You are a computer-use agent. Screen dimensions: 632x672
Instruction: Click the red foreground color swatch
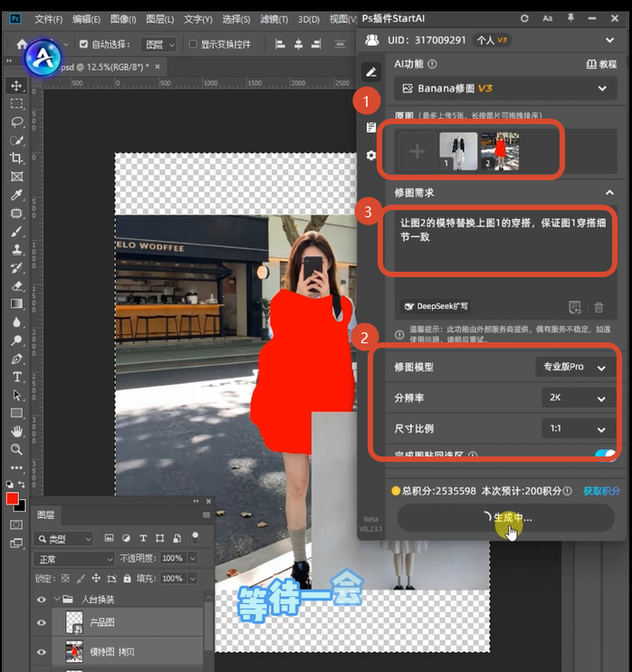(x=13, y=499)
